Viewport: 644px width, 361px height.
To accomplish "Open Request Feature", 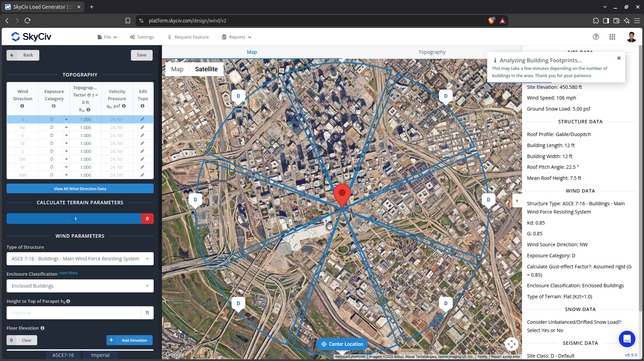I will pos(188,37).
